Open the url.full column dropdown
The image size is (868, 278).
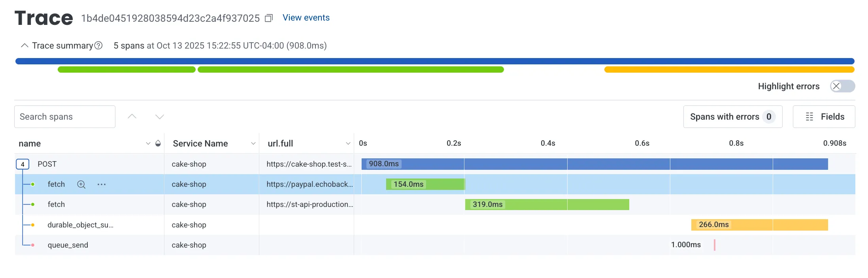(348, 143)
